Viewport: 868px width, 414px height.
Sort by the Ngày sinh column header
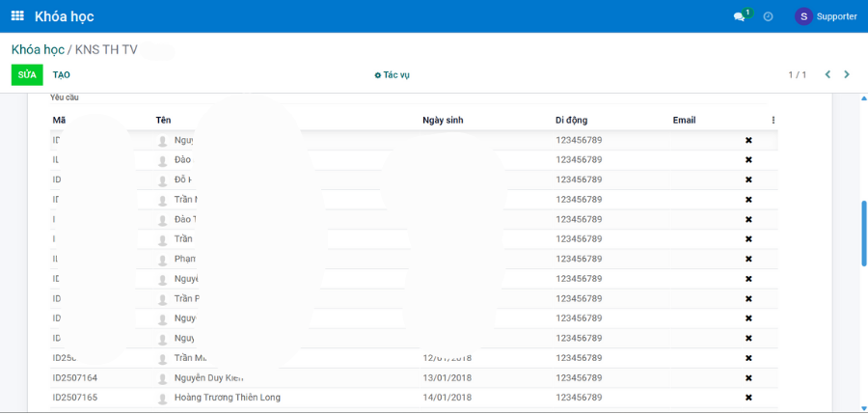(x=443, y=121)
